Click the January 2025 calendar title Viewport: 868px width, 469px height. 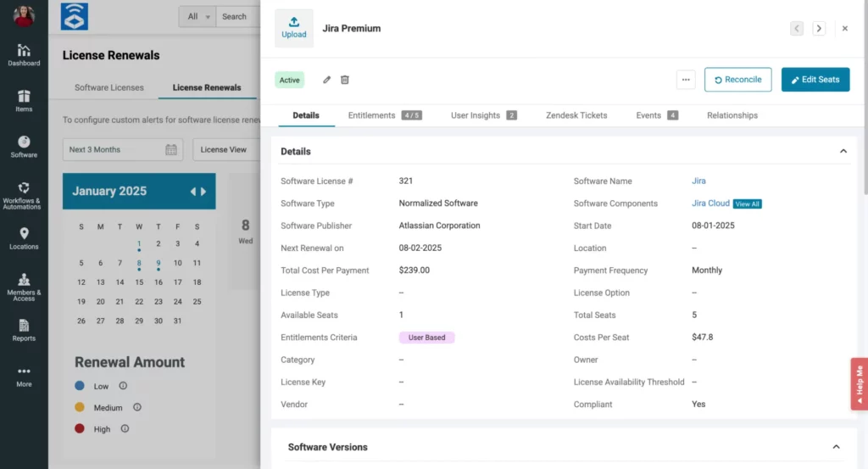pos(109,191)
